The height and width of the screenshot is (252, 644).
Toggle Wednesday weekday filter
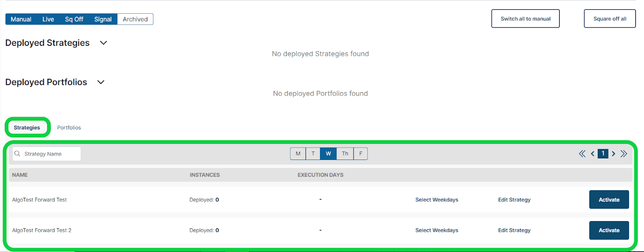click(x=328, y=154)
